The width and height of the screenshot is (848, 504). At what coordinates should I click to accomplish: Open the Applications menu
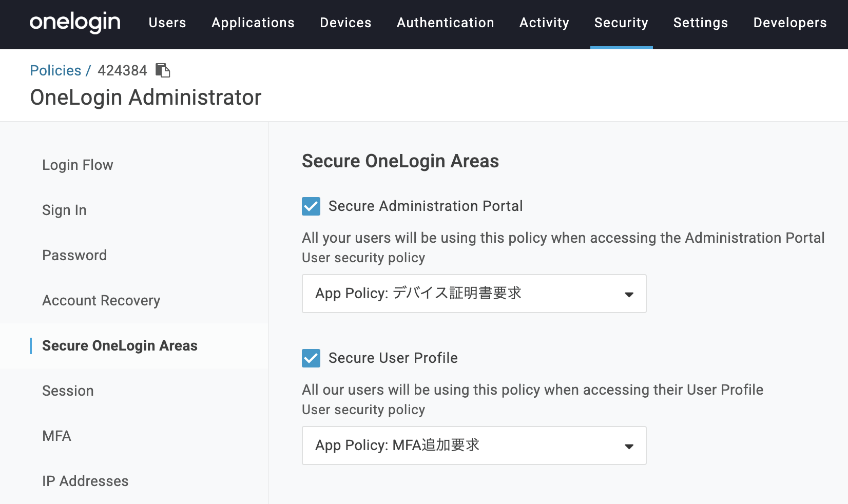point(253,23)
